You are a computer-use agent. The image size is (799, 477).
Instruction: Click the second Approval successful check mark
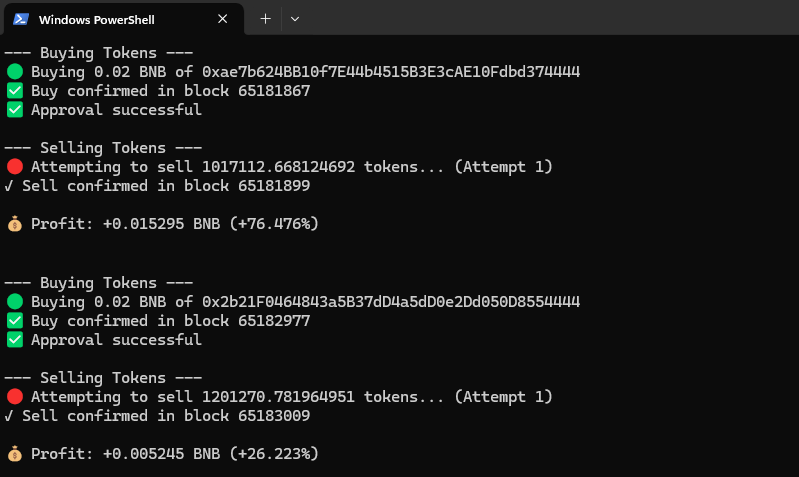tap(15, 340)
